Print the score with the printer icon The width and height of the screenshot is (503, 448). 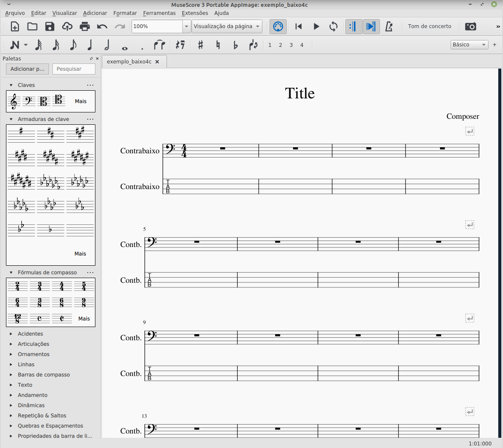pyautogui.click(x=85, y=26)
